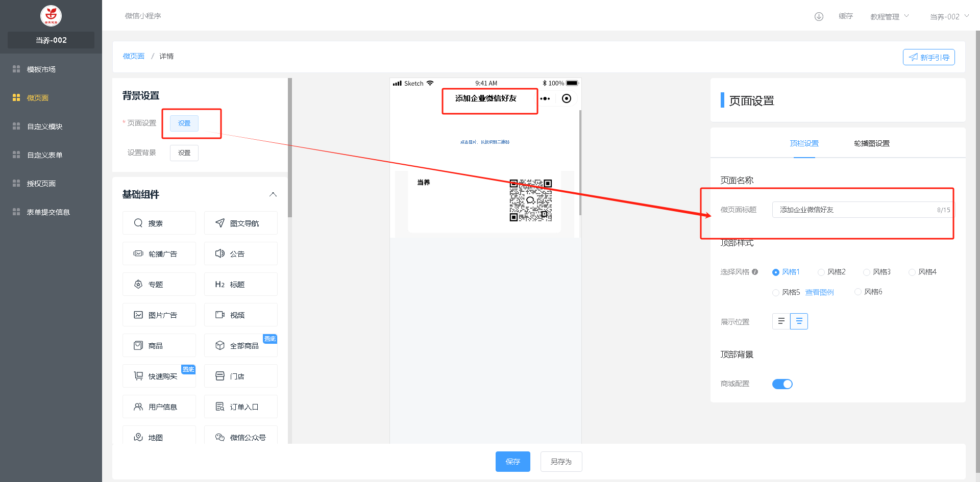Click the blue 保存 save button

pos(512,462)
